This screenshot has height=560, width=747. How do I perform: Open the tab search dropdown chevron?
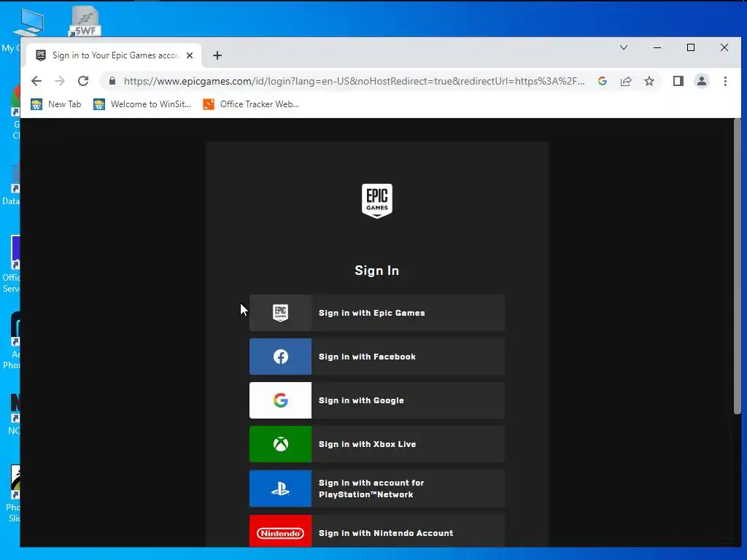click(x=623, y=47)
